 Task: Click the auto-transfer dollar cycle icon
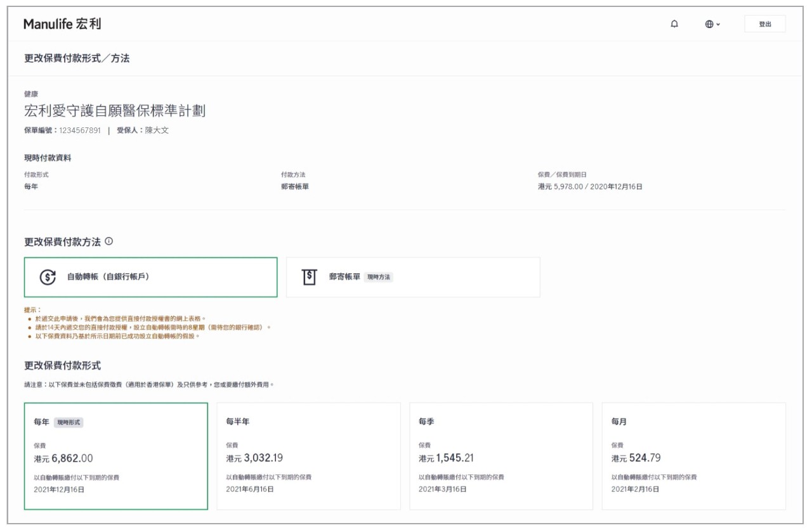click(x=48, y=277)
